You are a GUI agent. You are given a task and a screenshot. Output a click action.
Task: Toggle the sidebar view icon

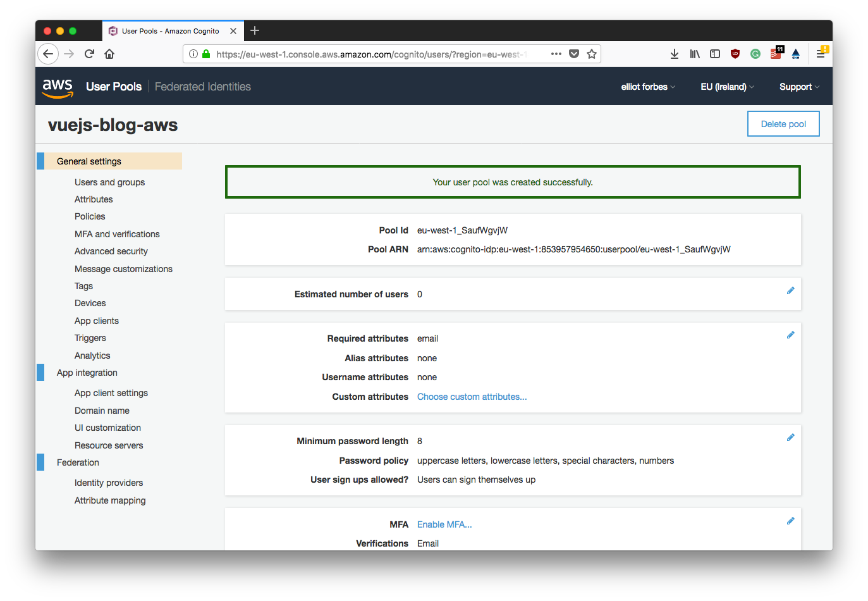[715, 54]
